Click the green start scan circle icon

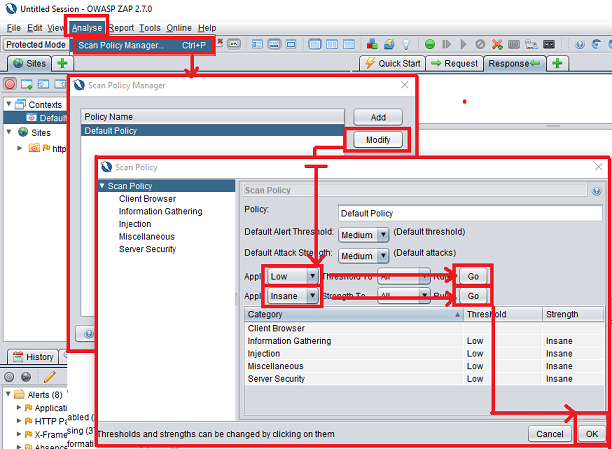pos(430,45)
